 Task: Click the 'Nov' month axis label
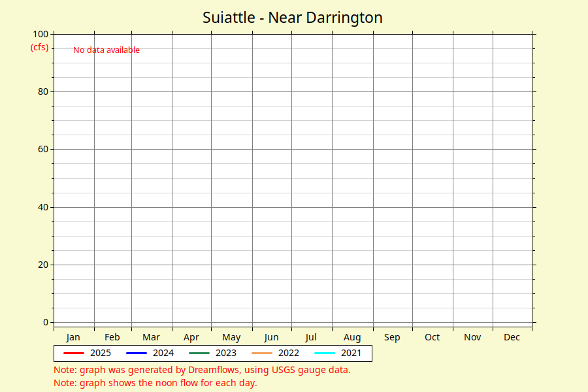tap(472, 337)
